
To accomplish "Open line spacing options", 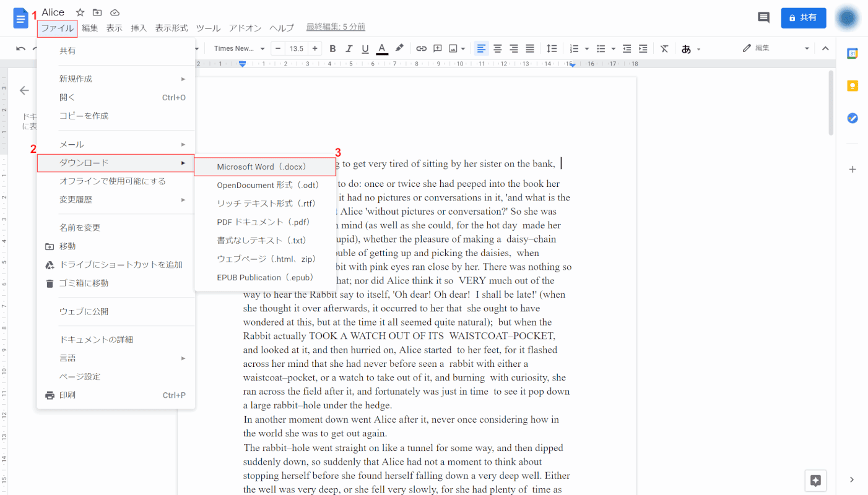I will point(552,48).
